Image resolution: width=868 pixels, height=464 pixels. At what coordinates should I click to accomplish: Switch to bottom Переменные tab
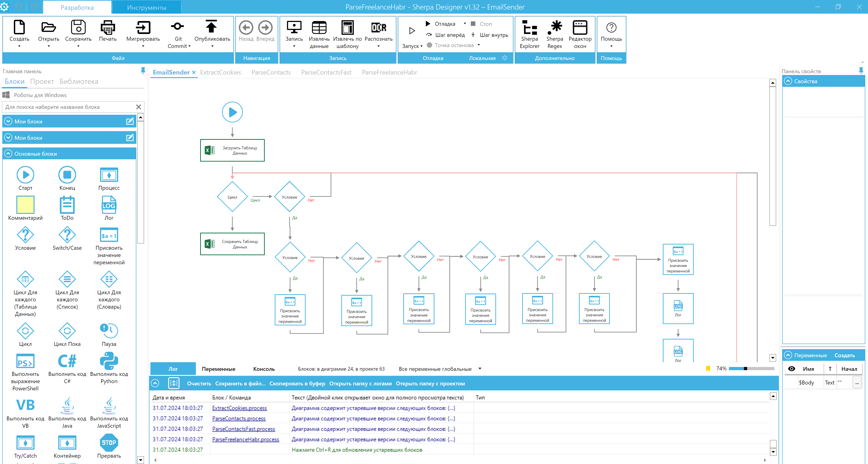(x=218, y=369)
